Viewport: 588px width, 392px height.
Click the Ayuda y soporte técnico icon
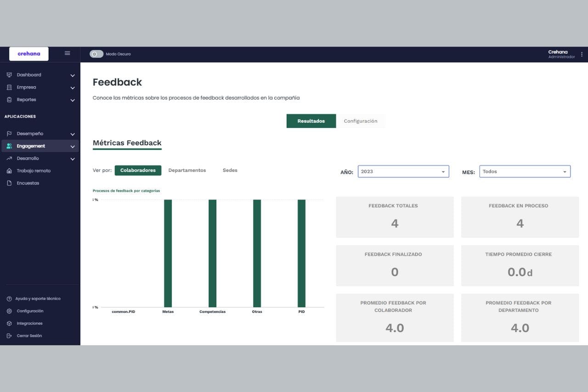pyautogui.click(x=9, y=299)
